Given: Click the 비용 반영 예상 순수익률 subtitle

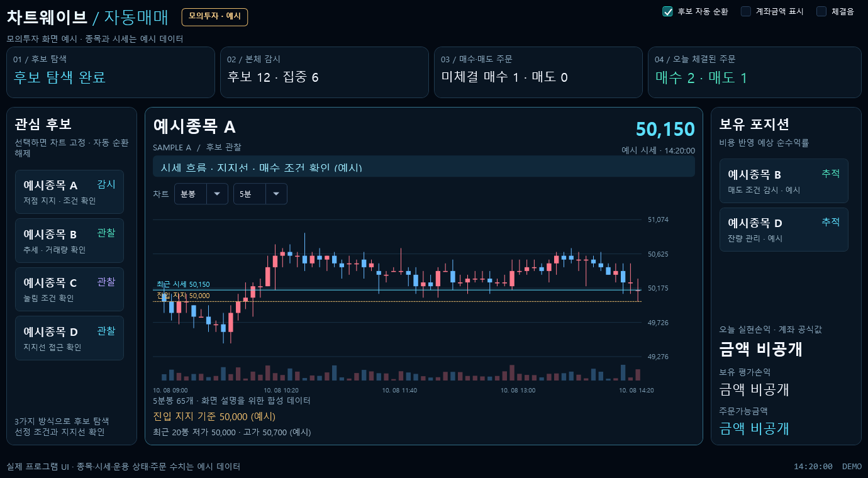Looking at the screenshot, I should (764, 143).
